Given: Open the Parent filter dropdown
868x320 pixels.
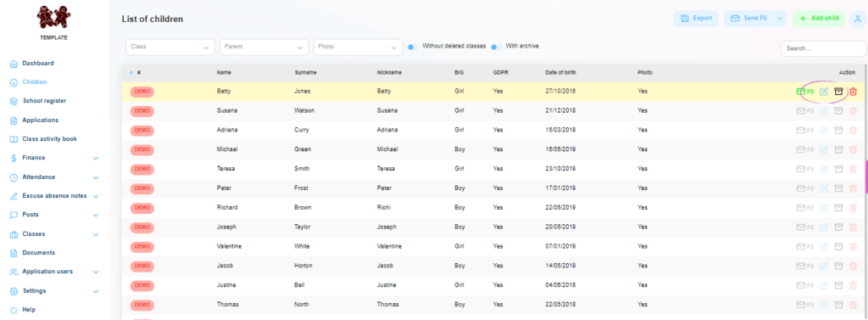Looking at the screenshot, I should tap(264, 48).
